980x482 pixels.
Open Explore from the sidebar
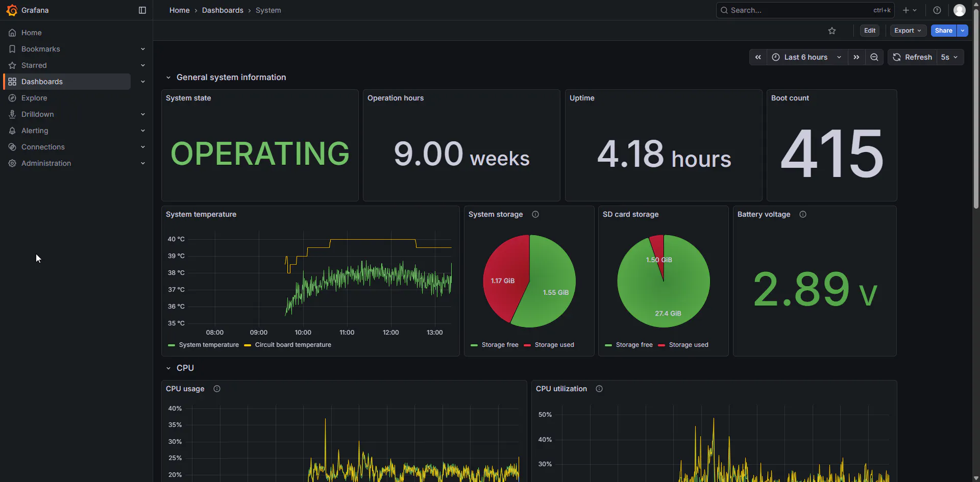34,98
